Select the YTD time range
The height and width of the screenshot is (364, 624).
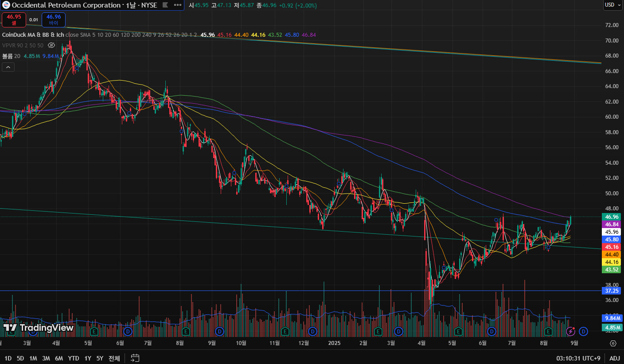click(74, 358)
